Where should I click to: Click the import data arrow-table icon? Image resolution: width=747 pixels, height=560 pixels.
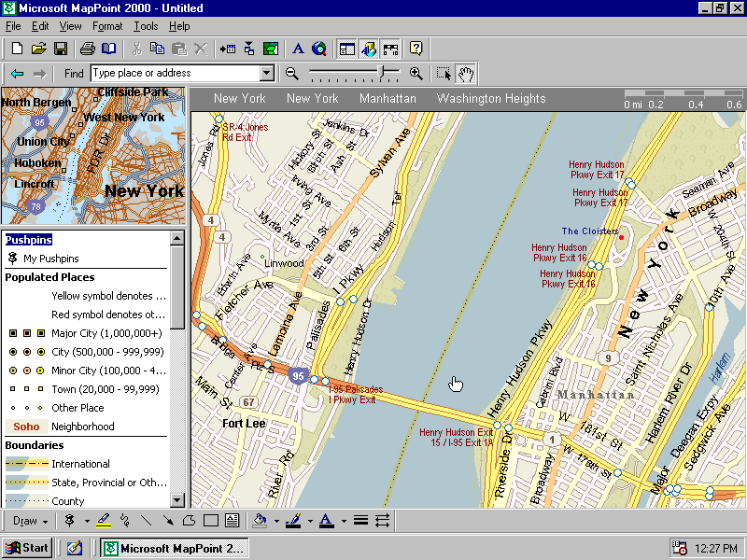click(228, 49)
